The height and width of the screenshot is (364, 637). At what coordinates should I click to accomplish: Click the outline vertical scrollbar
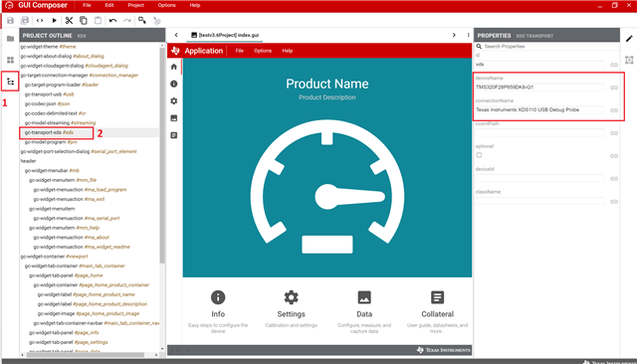click(162, 154)
